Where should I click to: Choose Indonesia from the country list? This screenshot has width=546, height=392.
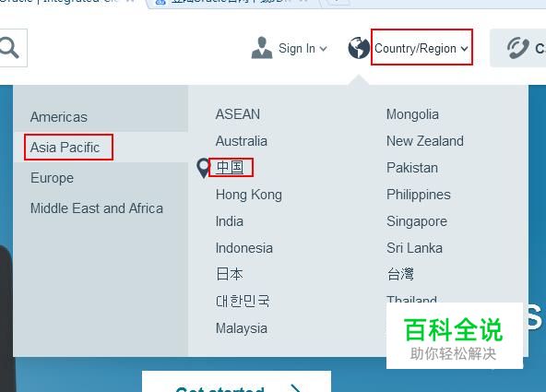[x=244, y=248]
